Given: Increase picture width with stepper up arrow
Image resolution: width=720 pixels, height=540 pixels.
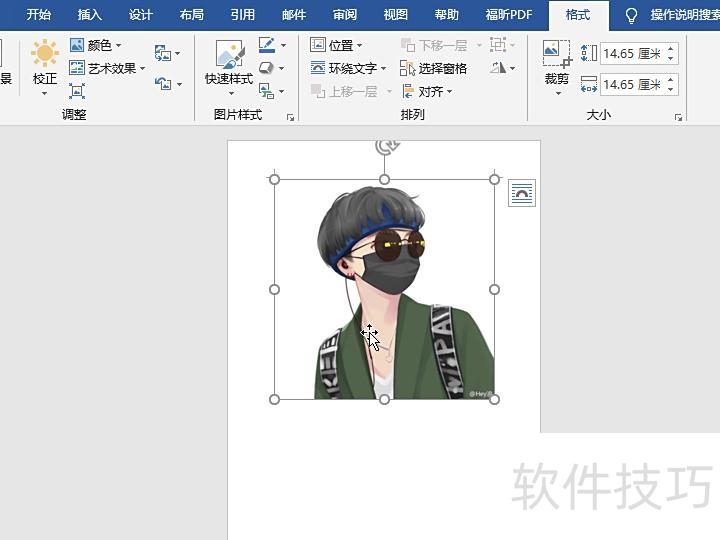Looking at the screenshot, I should pyautogui.click(x=671, y=79).
